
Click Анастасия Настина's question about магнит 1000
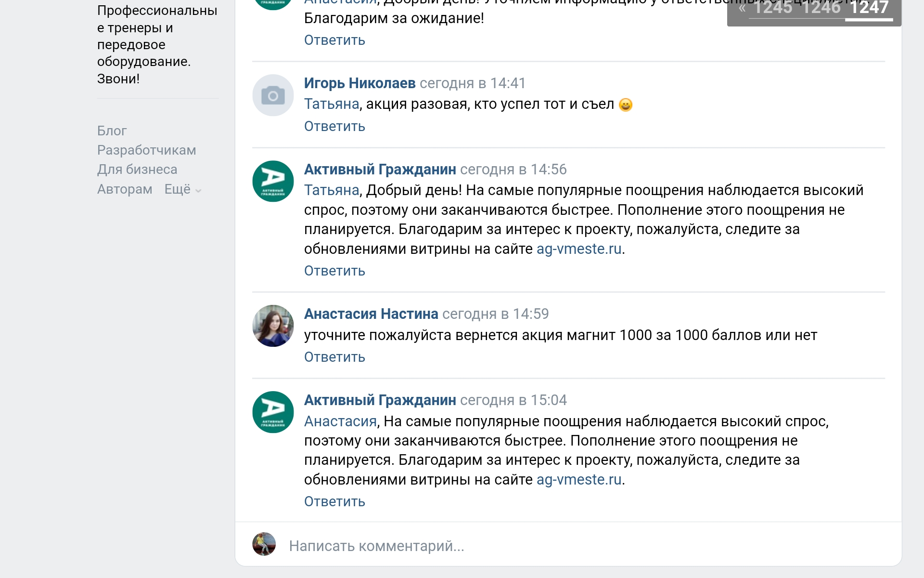(561, 335)
